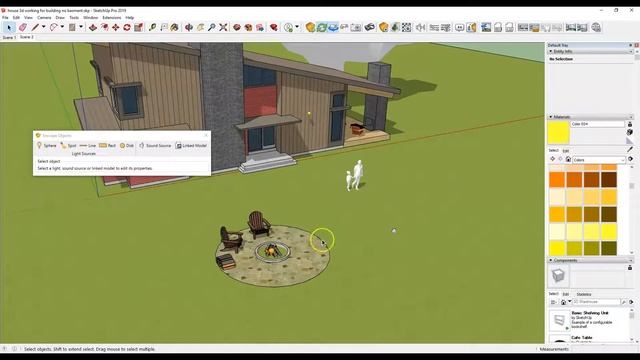Click the Enscape Create View camera icon
This screenshot has width=640, height=360.
356,27
